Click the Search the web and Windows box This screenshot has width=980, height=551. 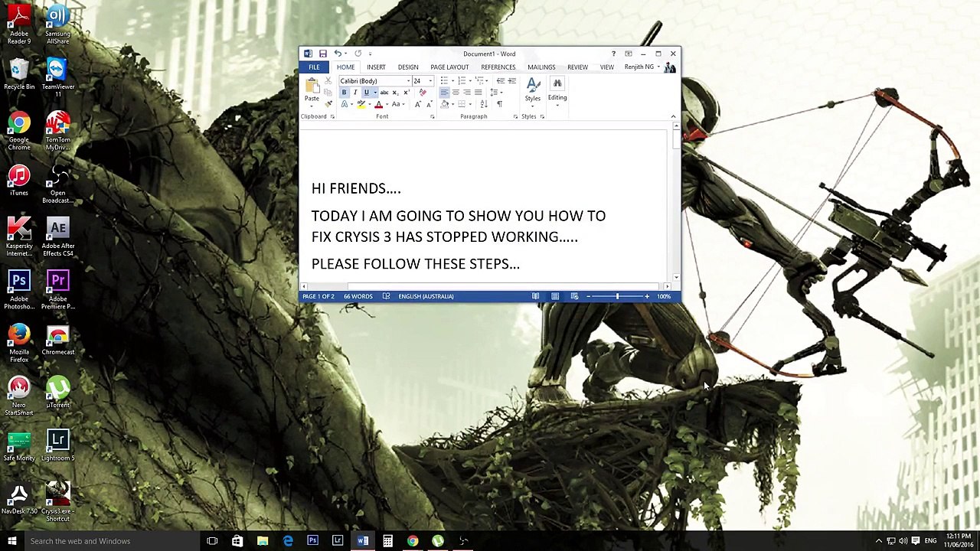pyautogui.click(x=112, y=541)
